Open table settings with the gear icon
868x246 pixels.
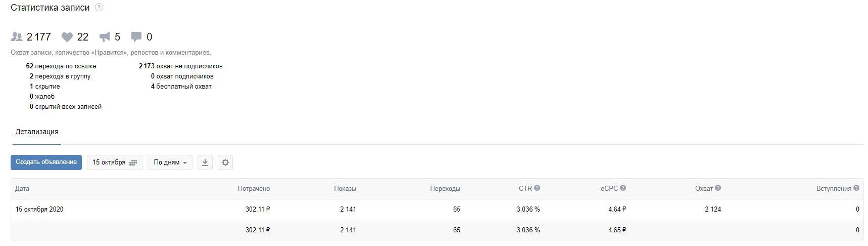[x=225, y=162]
